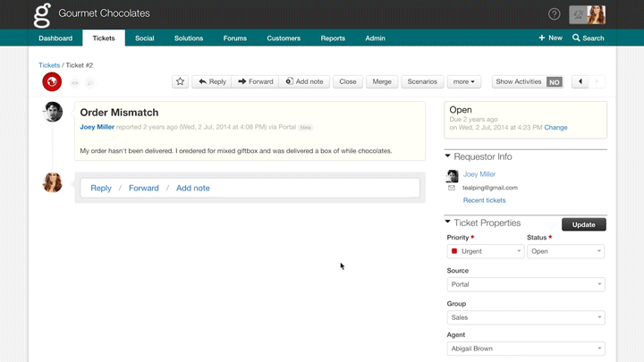644x362 pixels.
Task: Open Joey Miller requestor profile link
Action: point(479,174)
